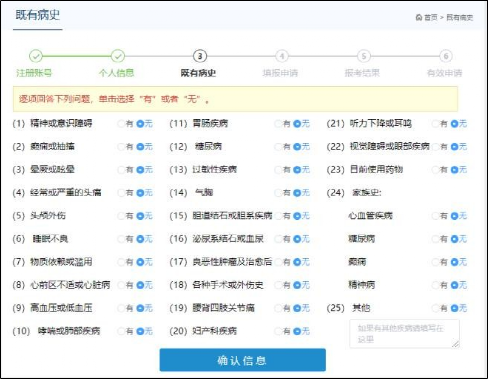The image size is (489, 380).
Task: Select 有 for (21) 听力下降或耳鸣
Action: click(x=435, y=124)
